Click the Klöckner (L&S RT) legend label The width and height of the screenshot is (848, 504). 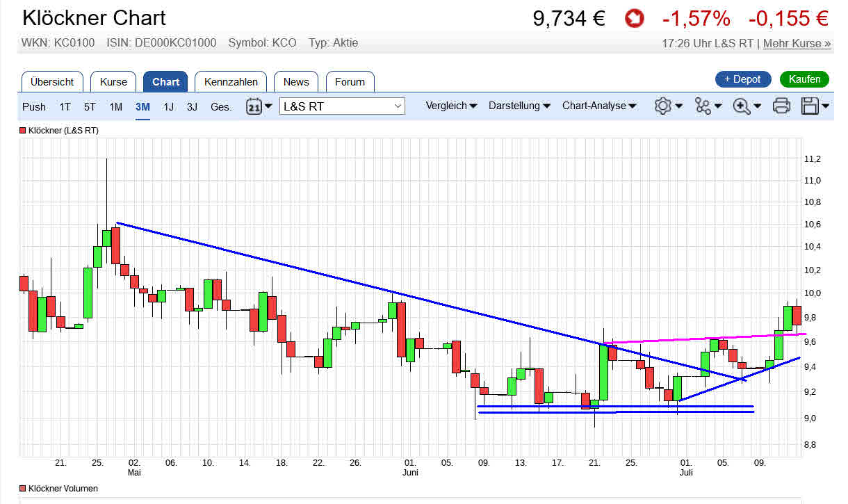pos(63,130)
